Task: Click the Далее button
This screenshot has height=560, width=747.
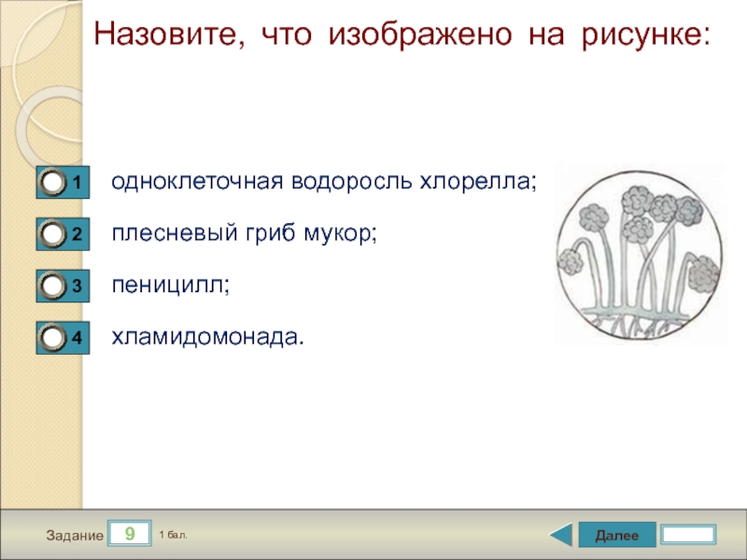Action: [617, 535]
